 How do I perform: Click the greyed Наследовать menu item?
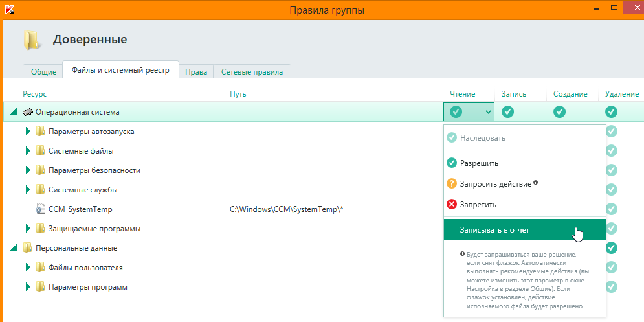pos(525,138)
